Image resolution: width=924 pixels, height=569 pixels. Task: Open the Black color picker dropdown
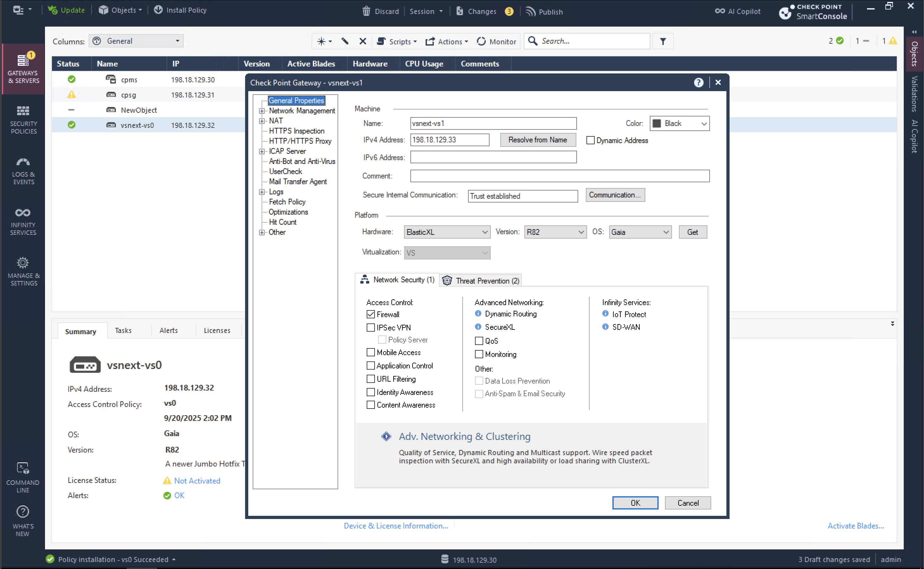point(679,123)
